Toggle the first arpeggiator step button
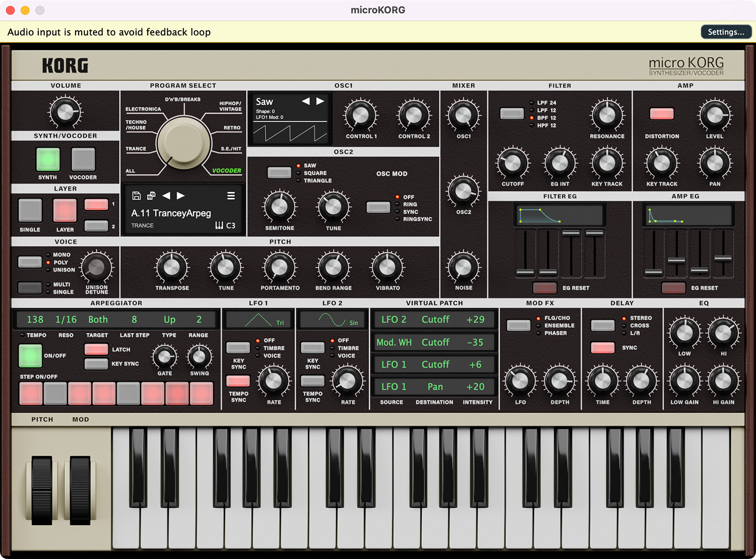This screenshot has width=756, height=559. (31, 393)
